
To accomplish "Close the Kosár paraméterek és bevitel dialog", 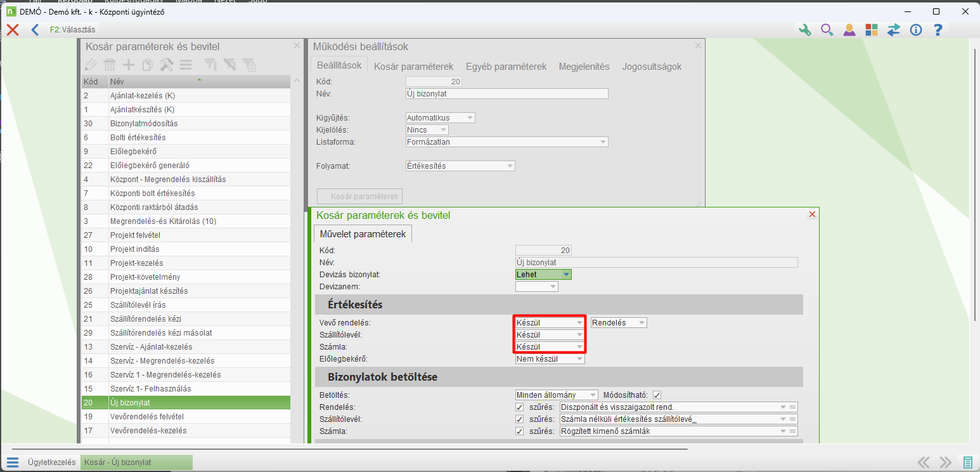I will tap(812, 215).
